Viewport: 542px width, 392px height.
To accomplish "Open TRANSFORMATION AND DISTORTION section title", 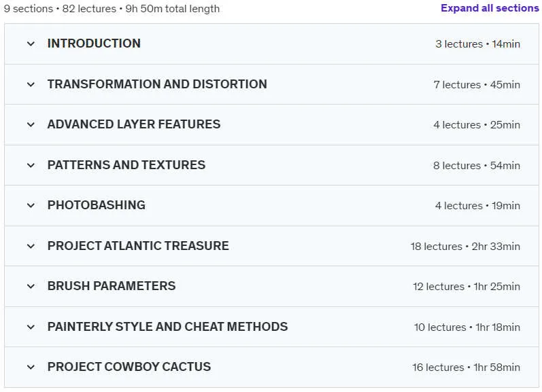I will coord(157,84).
